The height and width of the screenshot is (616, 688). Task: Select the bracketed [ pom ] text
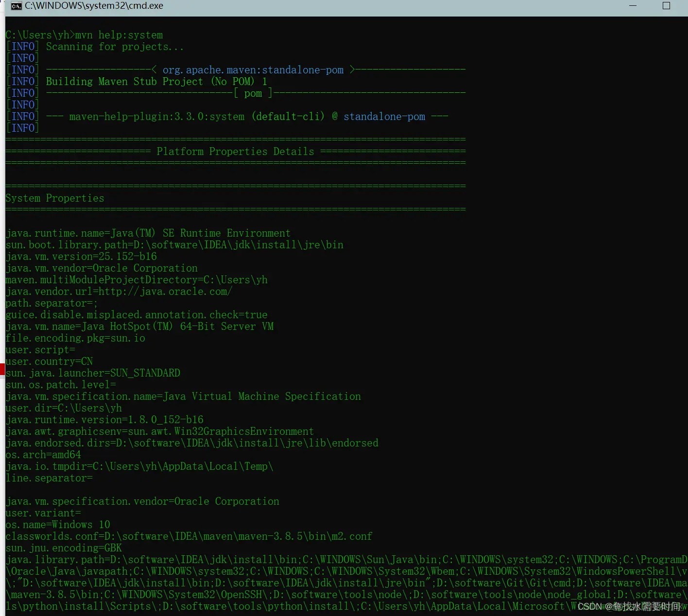(253, 93)
